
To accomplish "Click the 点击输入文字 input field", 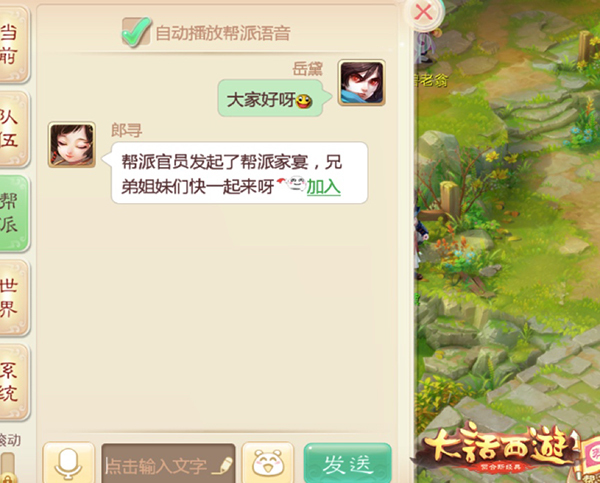I will click(x=168, y=463).
